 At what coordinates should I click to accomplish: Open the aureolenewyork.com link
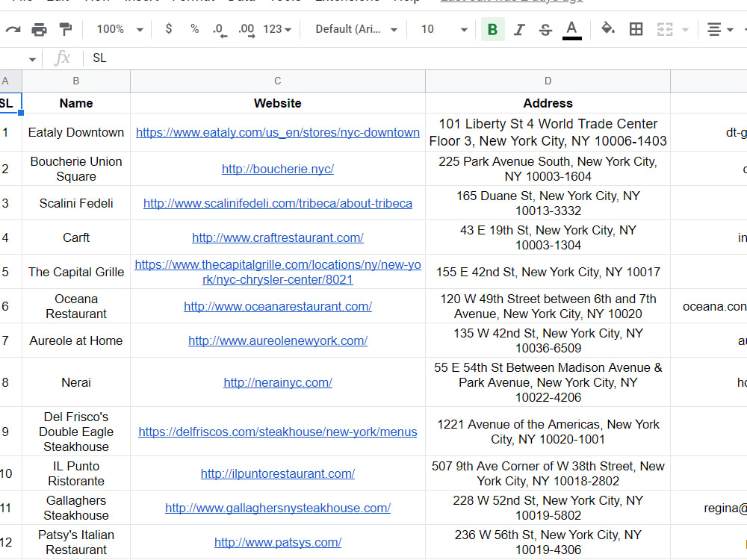pyautogui.click(x=278, y=340)
